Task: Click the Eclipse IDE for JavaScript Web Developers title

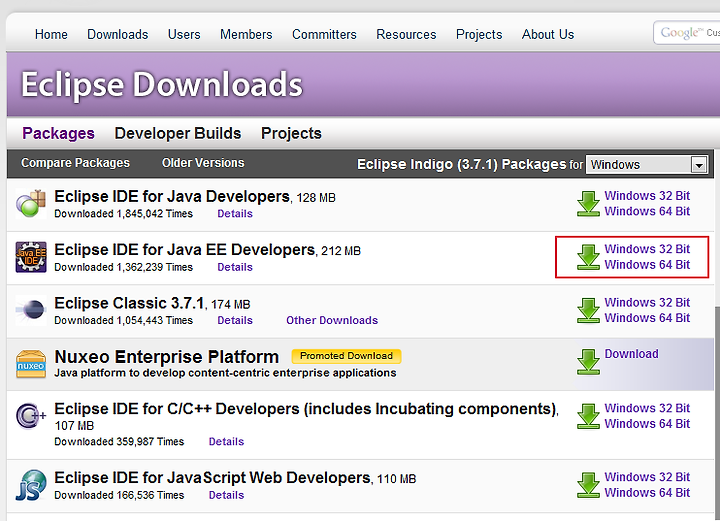Action: (x=213, y=478)
